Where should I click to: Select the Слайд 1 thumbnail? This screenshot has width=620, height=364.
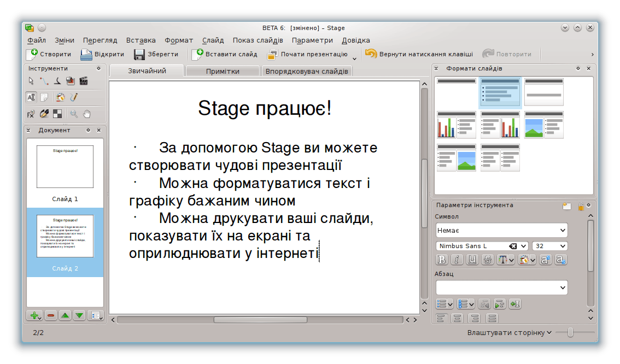click(65, 167)
